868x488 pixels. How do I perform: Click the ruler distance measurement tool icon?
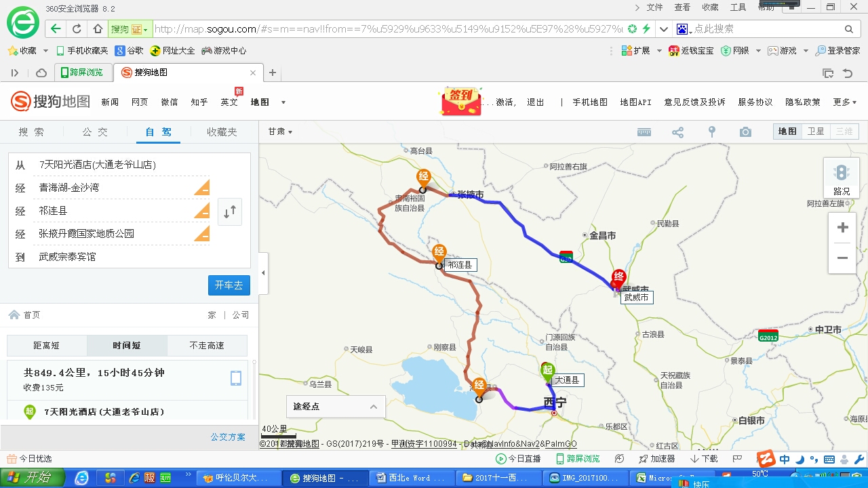point(644,132)
